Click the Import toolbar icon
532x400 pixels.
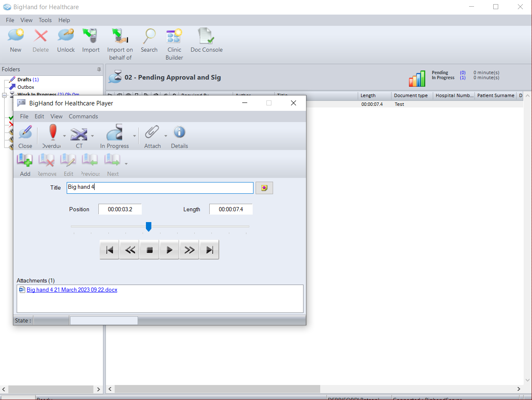coord(90,36)
